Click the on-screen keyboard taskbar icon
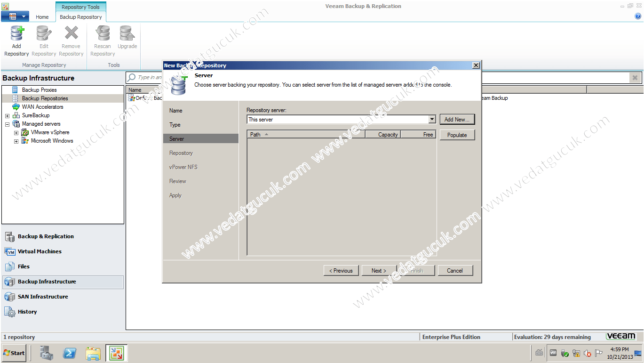 point(539,353)
